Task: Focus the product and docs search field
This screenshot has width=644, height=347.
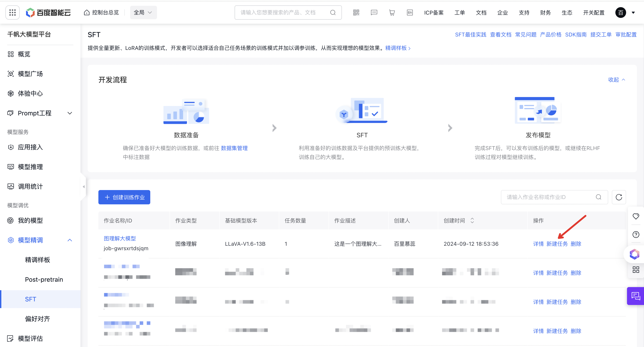Action: pyautogui.click(x=288, y=12)
